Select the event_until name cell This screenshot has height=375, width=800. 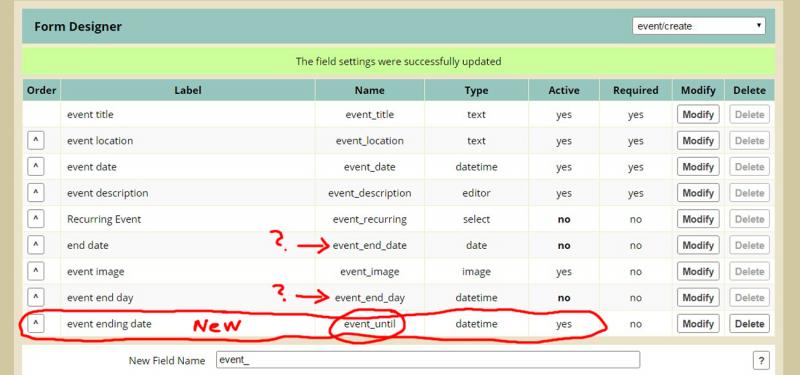[369, 323]
